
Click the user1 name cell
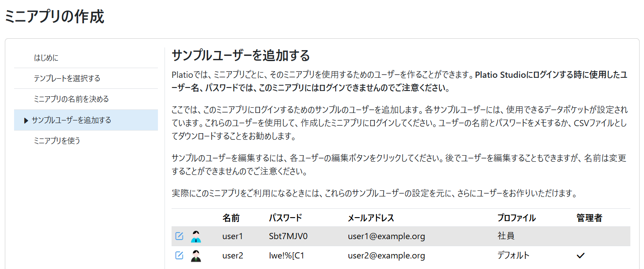[233, 236]
